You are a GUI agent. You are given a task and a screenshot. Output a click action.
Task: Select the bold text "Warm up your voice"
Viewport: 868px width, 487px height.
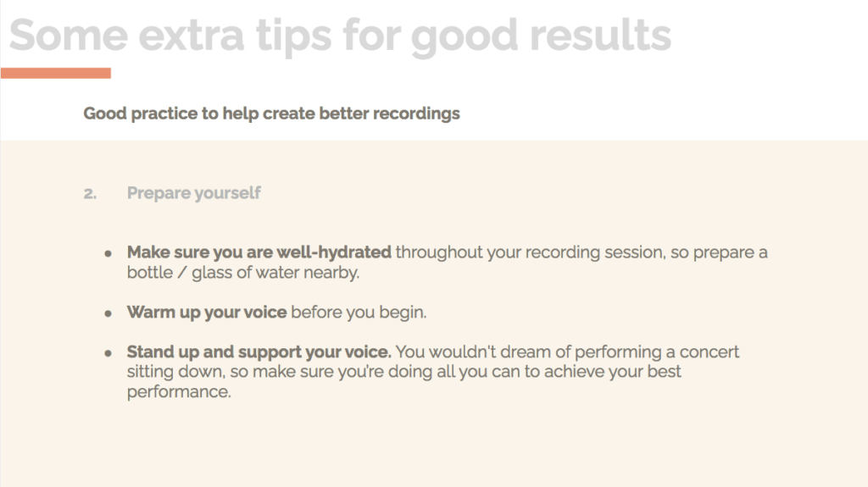pyautogui.click(x=207, y=313)
